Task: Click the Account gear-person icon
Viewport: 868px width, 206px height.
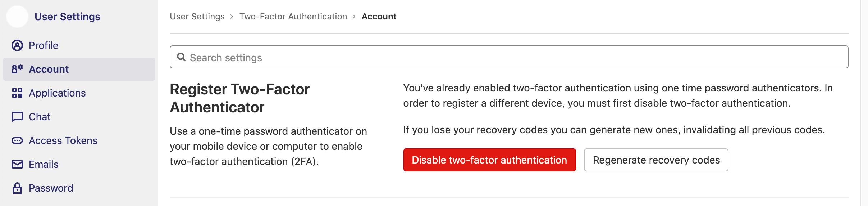Action: (17, 69)
